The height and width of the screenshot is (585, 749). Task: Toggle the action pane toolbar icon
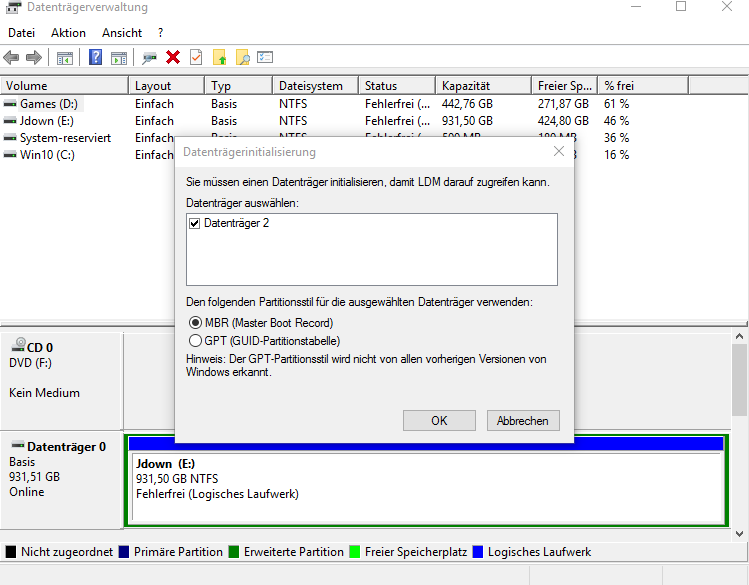click(119, 58)
